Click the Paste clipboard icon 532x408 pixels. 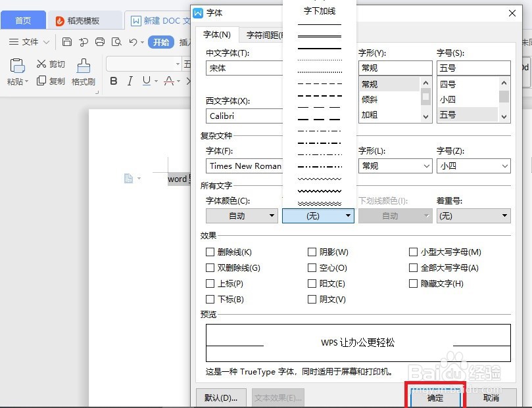[17, 66]
